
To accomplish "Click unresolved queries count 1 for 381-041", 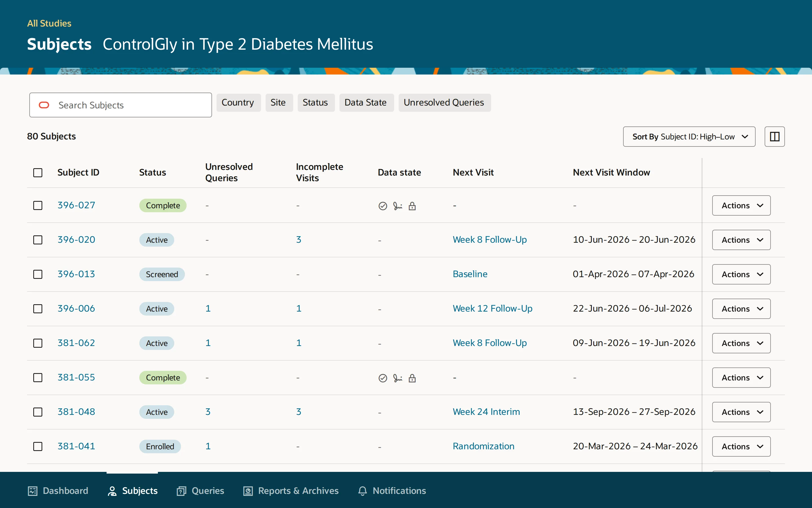I will click(x=208, y=446).
